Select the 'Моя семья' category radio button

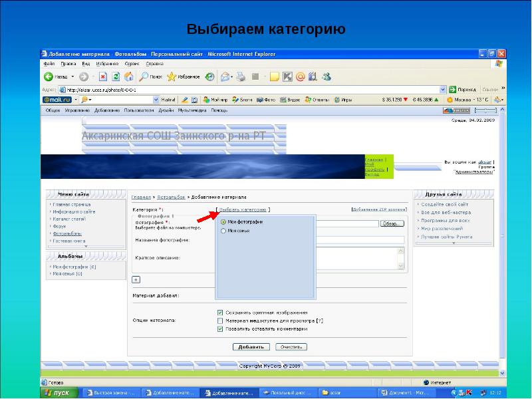[223, 231]
